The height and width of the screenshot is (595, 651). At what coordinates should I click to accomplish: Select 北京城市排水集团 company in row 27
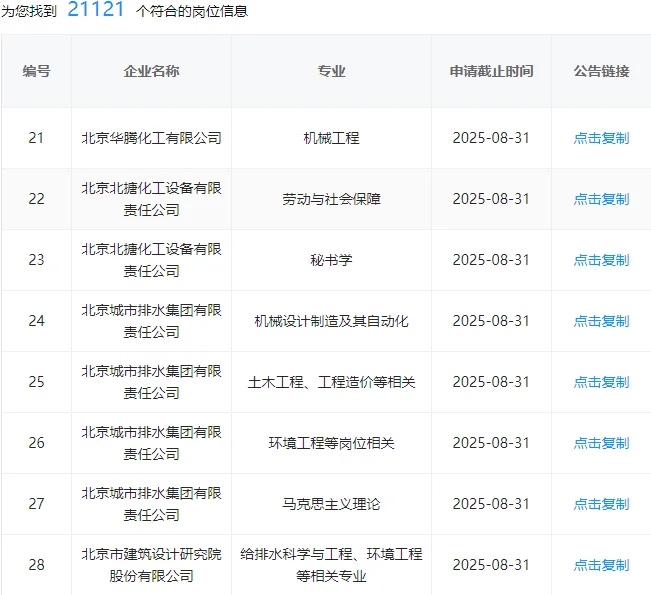pos(152,504)
